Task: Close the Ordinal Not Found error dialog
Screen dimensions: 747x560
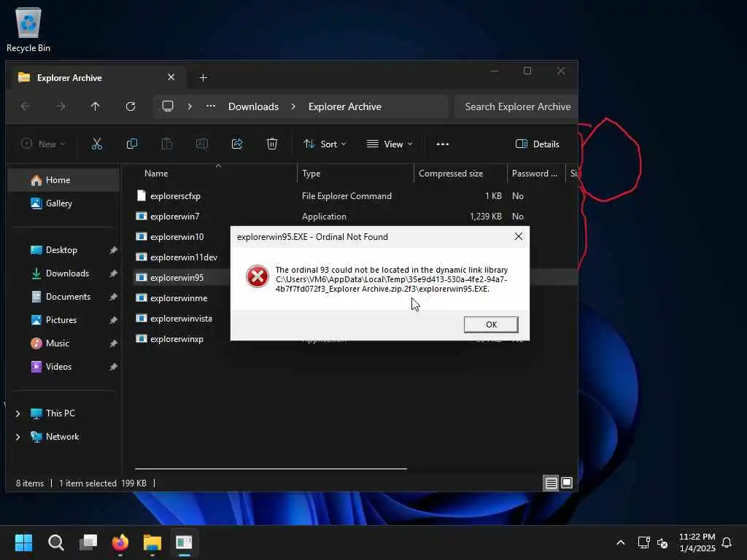Action: pyautogui.click(x=519, y=237)
